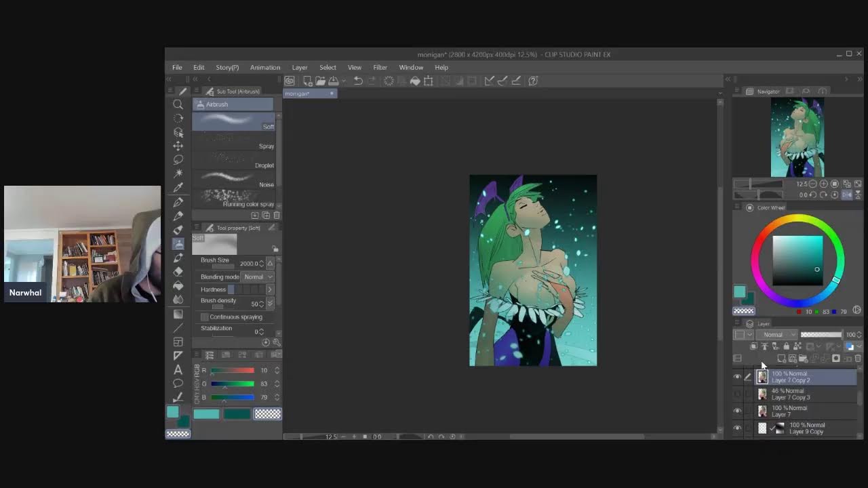
Task: Open the Animation menu
Action: pyautogui.click(x=264, y=68)
